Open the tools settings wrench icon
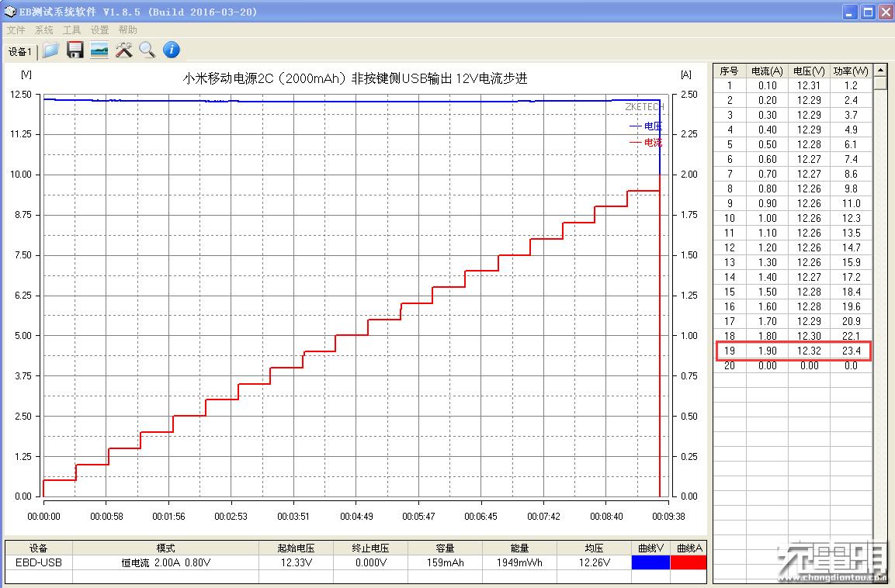The image size is (895, 588). pyautogui.click(x=123, y=49)
